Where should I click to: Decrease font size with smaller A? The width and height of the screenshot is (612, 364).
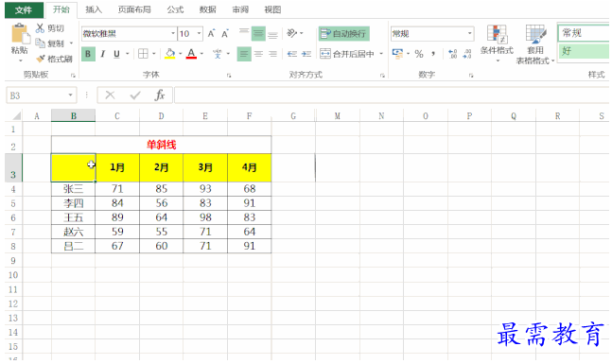(x=225, y=34)
